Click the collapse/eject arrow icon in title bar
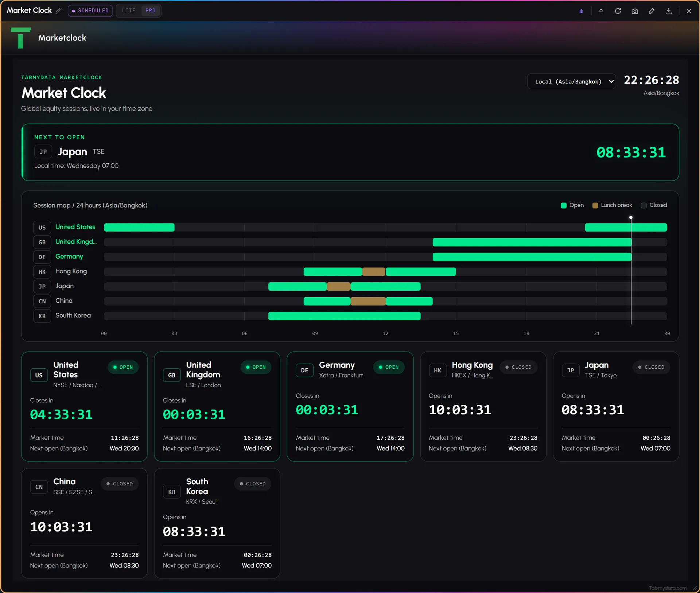This screenshot has height=593, width=700. pyautogui.click(x=601, y=11)
